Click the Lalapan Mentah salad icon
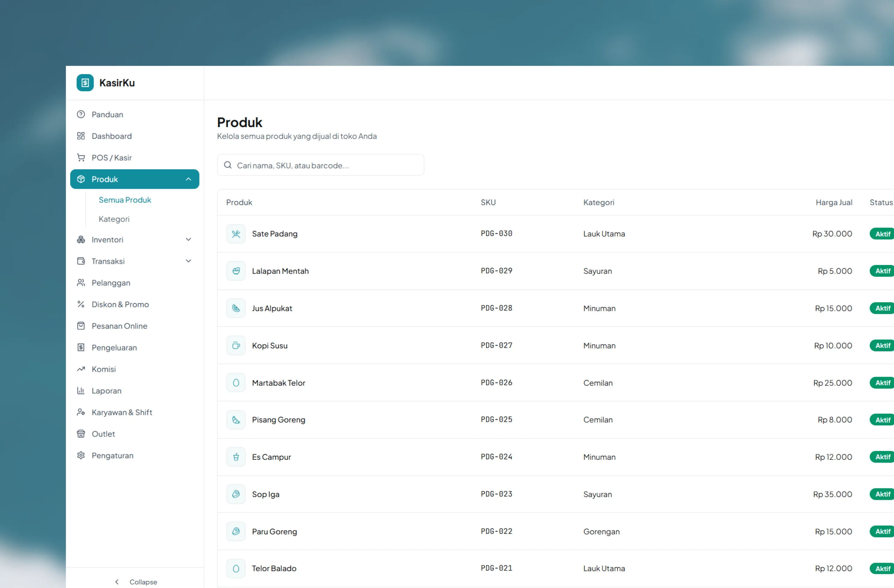This screenshot has width=894, height=588. 236,271
